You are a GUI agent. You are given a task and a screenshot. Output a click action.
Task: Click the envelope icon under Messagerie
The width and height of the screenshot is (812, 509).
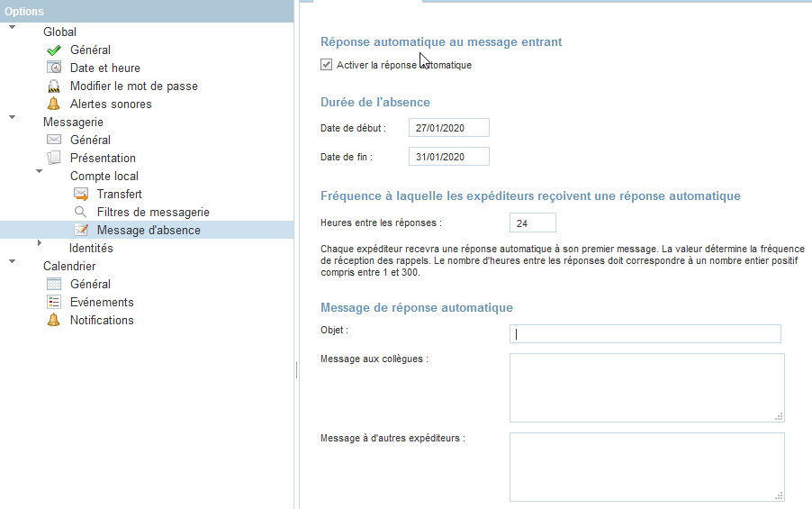(54, 141)
